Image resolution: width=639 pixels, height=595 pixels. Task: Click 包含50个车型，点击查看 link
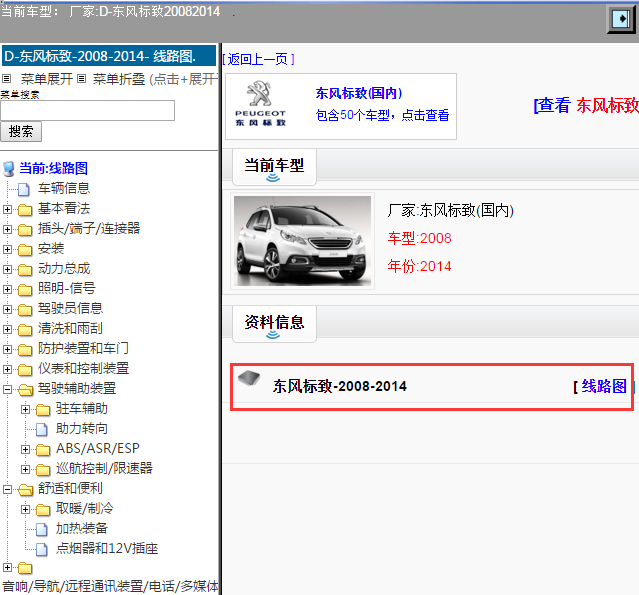click(382, 115)
